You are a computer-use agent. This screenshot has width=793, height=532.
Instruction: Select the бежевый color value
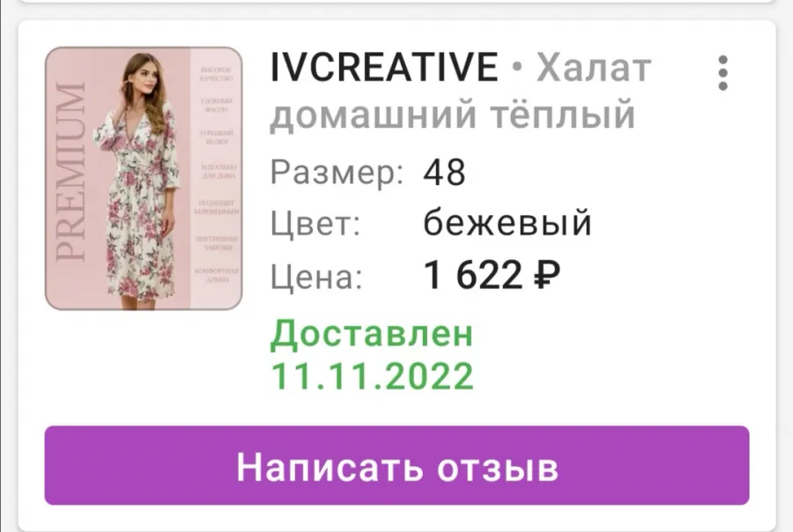[508, 222]
